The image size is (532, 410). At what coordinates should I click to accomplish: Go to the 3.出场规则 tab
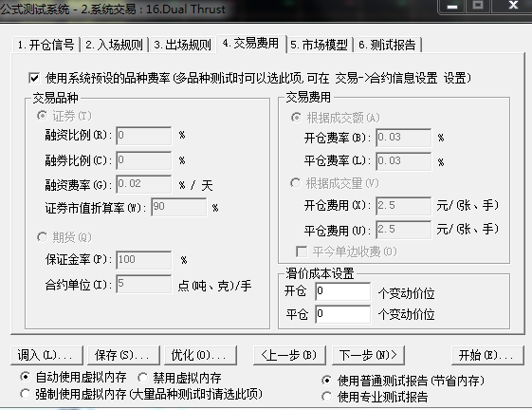(182, 45)
